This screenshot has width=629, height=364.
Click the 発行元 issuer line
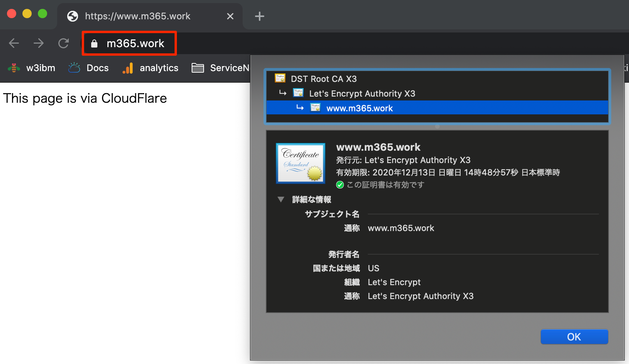point(403,160)
